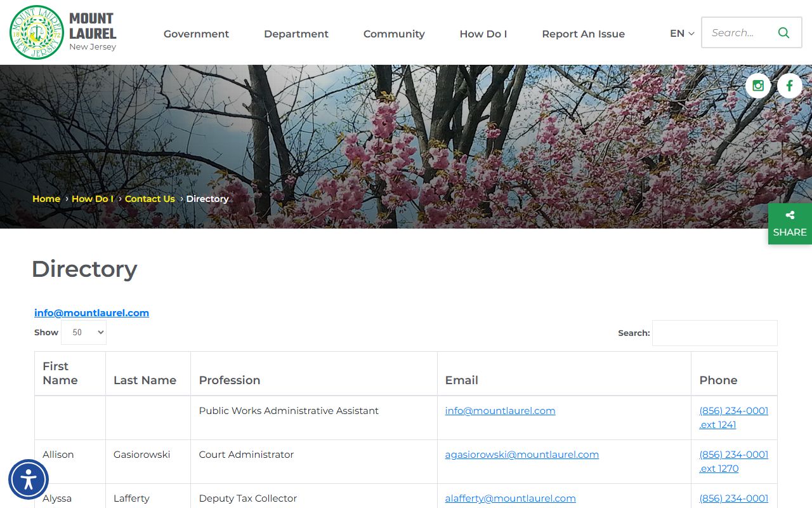
Task: Click the Directory breadcrumb text
Action: [x=207, y=199]
